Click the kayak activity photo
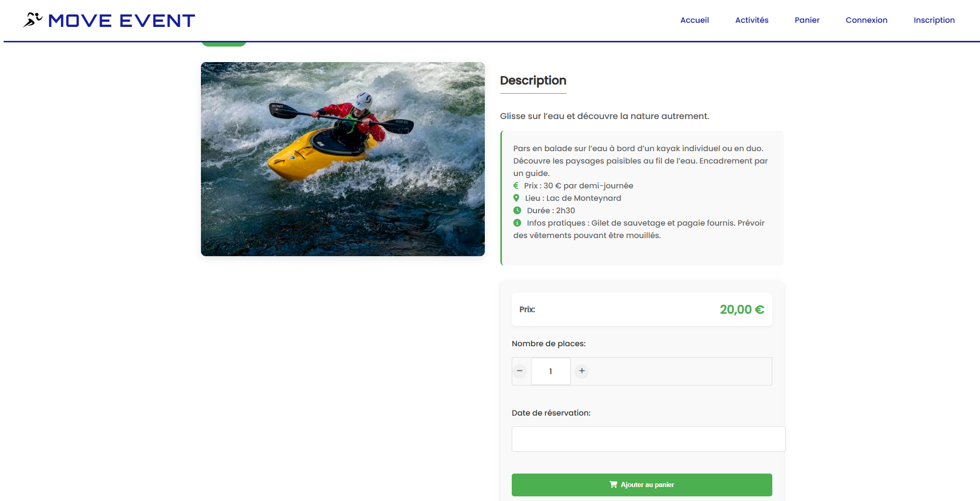Screen dimensions: 980x501 coord(342,159)
